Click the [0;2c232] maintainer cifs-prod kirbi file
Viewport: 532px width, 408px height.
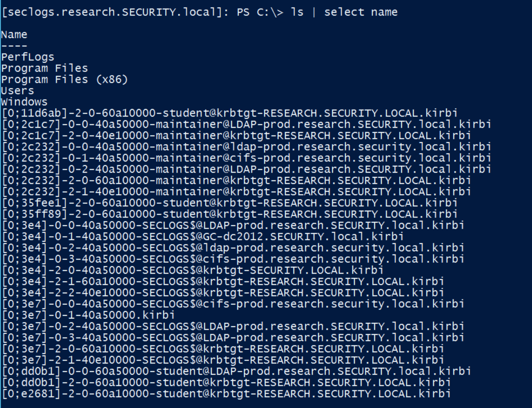pos(246,158)
